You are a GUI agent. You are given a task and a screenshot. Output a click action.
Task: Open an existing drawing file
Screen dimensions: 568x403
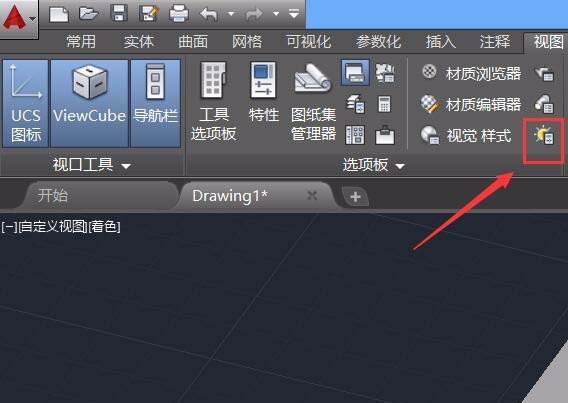pyautogui.click(x=88, y=14)
